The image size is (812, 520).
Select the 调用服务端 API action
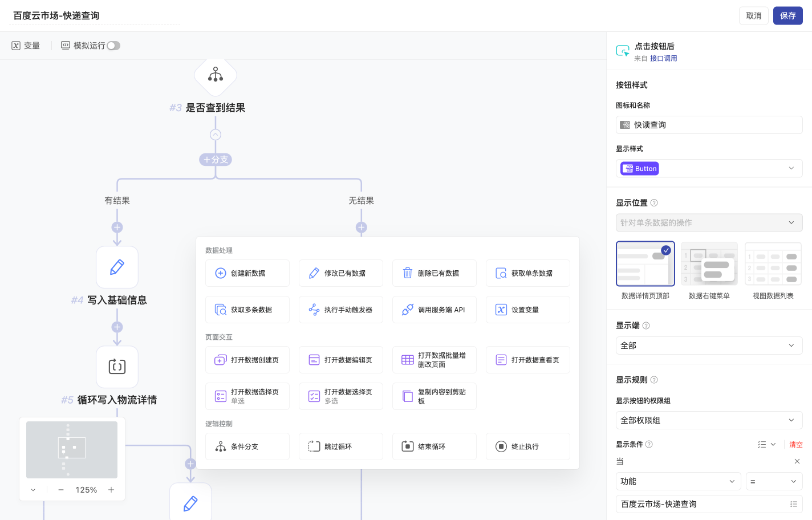pyautogui.click(x=434, y=309)
